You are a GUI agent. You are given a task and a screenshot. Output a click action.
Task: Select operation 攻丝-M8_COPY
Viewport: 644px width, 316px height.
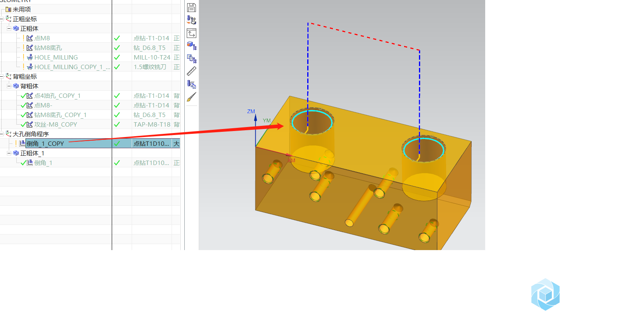tap(55, 124)
